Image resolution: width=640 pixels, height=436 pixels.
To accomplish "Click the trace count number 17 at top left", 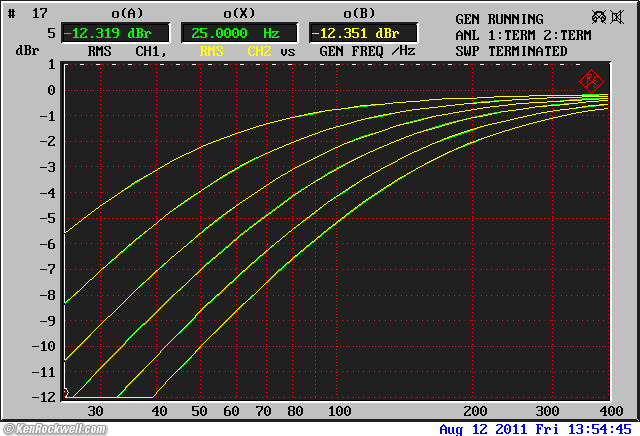I will pyautogui.click(x=39, y=14).
